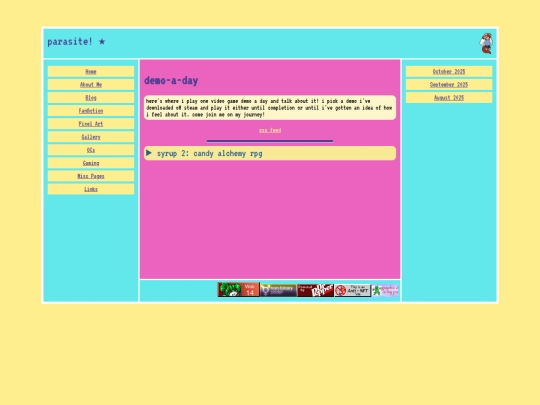
Task: Visit the Fanfiction section
Action: (x=91, y=111)
